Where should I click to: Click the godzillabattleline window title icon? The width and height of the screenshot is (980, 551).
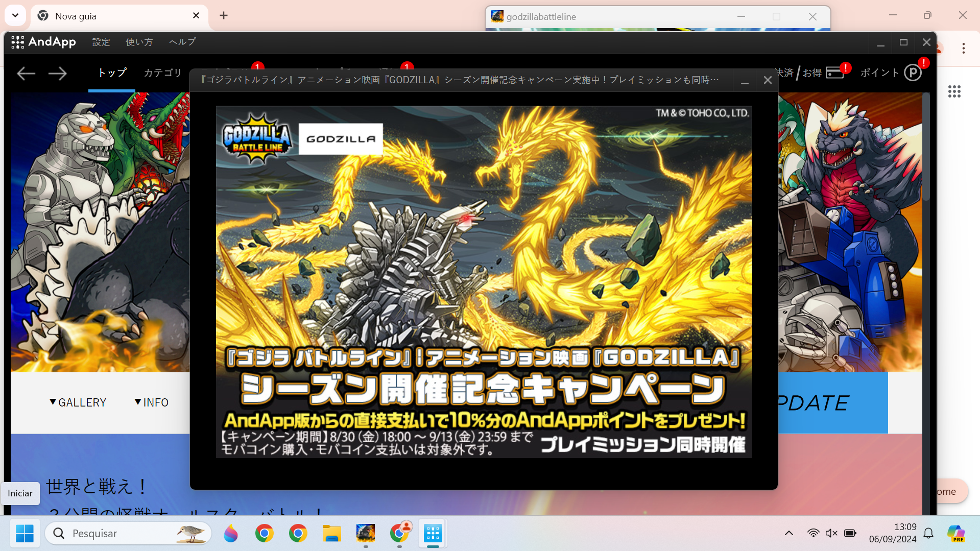pyautogui.click(x=497, y=16)
